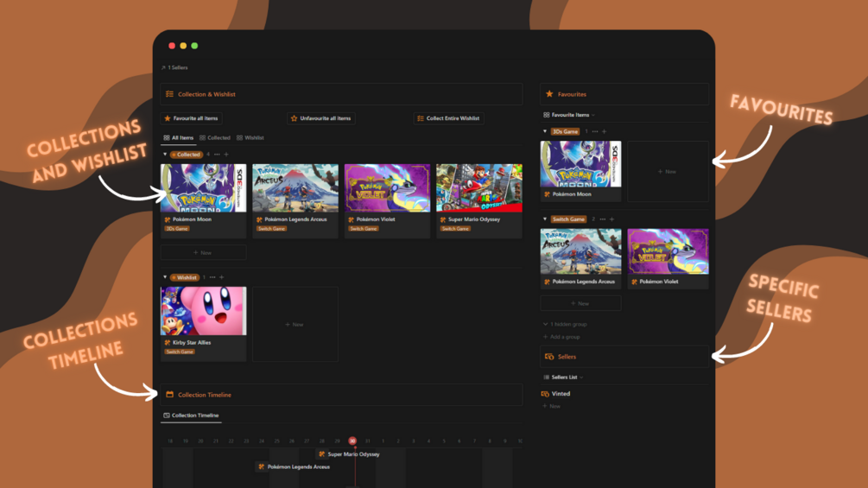Open the more options dots for Wishlist group
The height and width of the screenshot is (488, 868).
click(212, 277)
